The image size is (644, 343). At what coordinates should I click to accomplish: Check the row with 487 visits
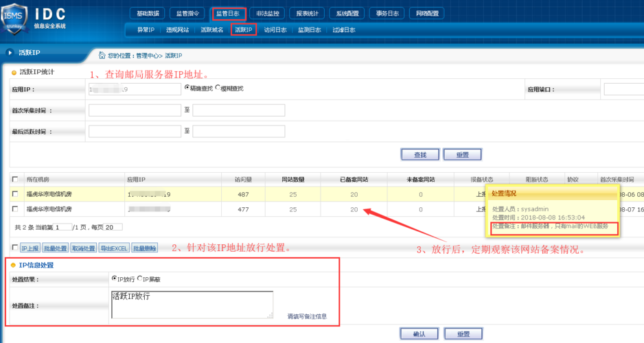[x=15, y=194]
